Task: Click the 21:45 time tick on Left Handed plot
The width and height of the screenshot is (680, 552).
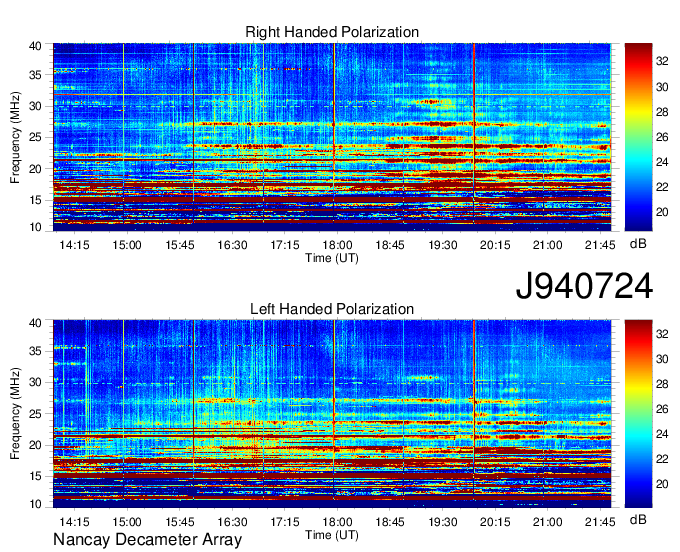Action: point(600,522)
